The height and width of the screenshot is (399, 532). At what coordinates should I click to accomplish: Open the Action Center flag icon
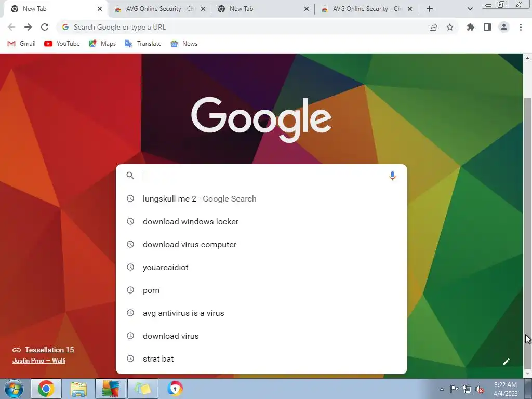click(454, 389)
